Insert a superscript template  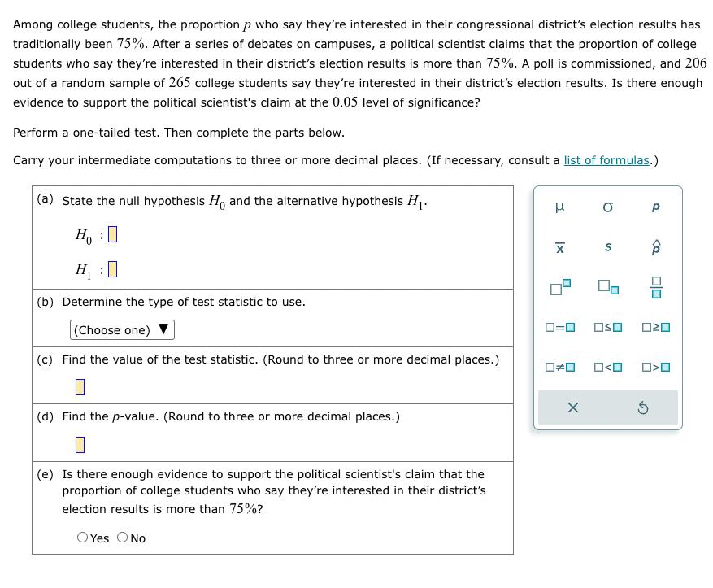560,287
